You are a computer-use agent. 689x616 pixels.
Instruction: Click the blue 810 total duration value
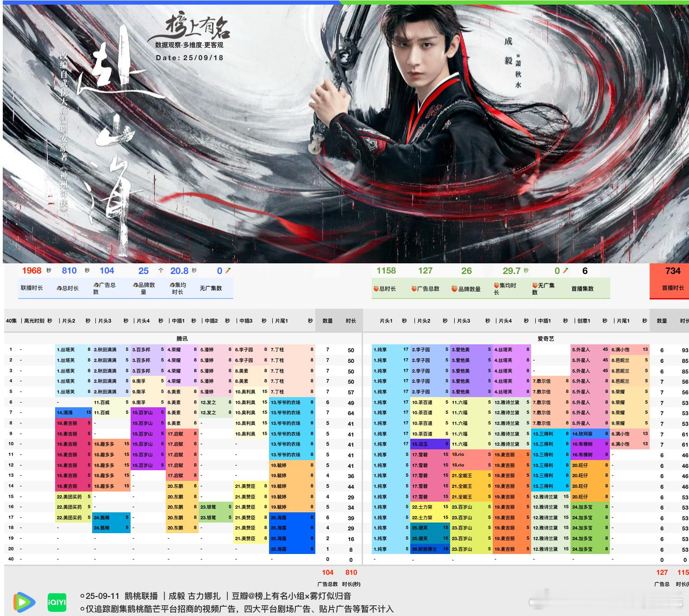click(x=69, y=271)
